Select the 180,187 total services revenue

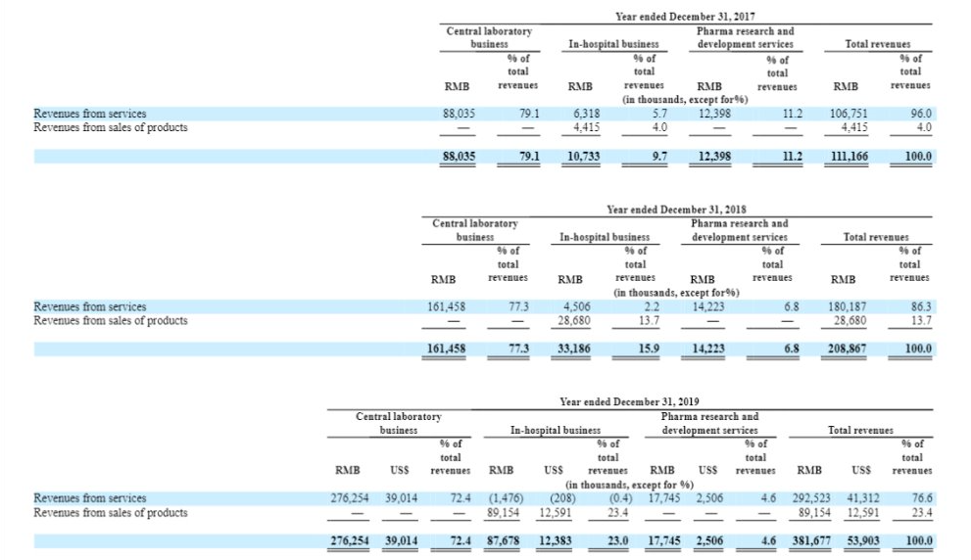(x=848, y=306)
